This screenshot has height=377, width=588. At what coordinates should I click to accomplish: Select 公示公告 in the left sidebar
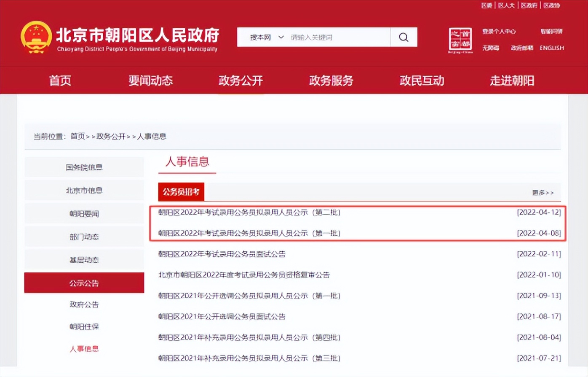point(84,283)
